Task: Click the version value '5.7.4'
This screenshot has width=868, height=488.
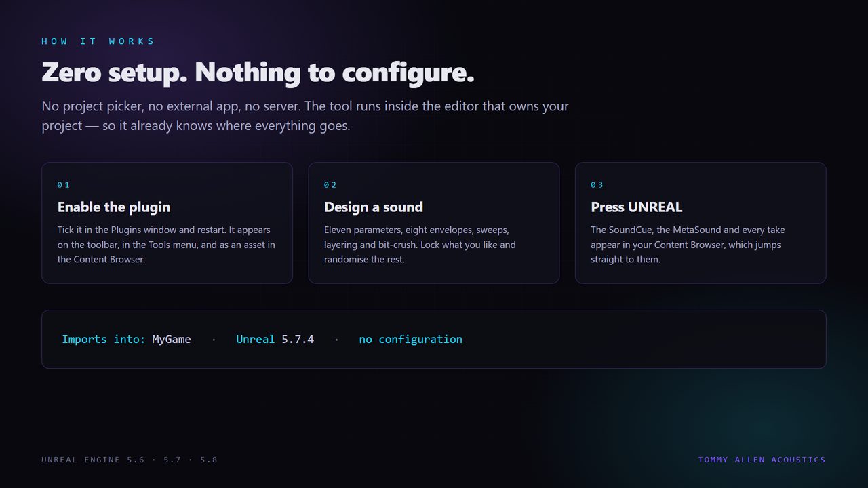Action: (298, 339)
